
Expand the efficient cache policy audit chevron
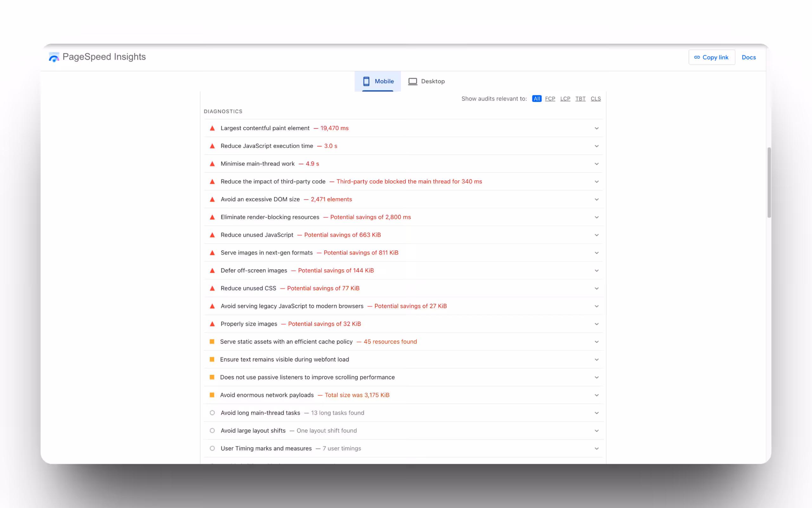click(597, 342)
